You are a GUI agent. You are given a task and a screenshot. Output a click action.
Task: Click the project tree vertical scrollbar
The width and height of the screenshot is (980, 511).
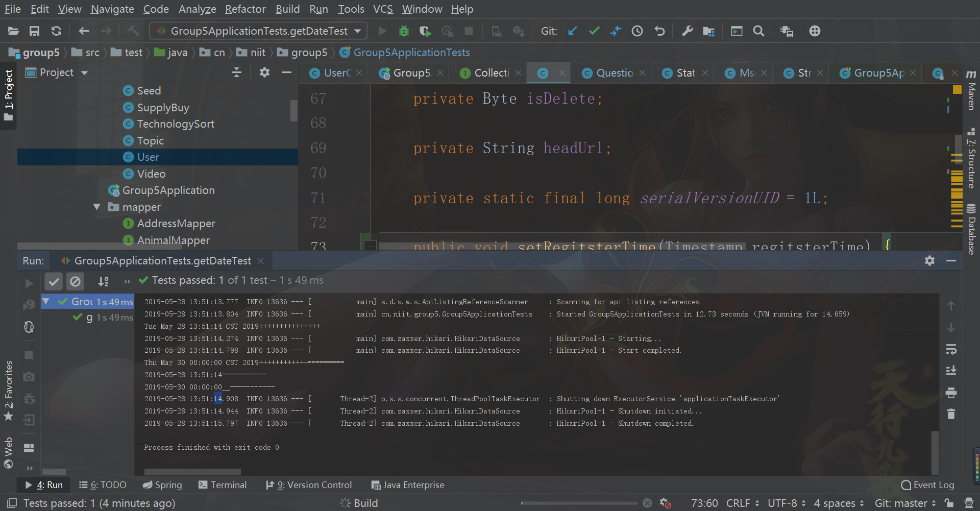tap(293, 111)
